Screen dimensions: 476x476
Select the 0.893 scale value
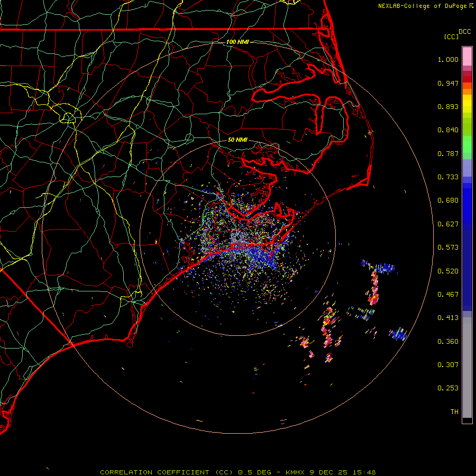[x=448, y=106]
